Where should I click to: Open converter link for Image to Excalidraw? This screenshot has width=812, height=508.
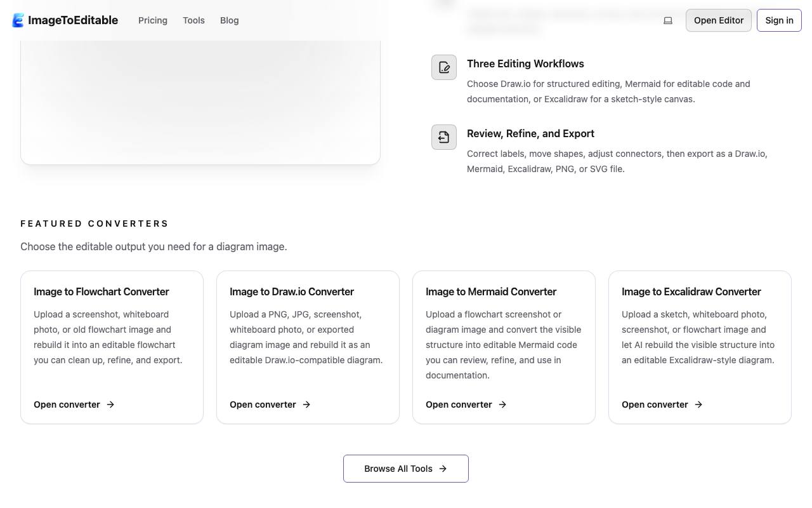(x=662, y=404)
